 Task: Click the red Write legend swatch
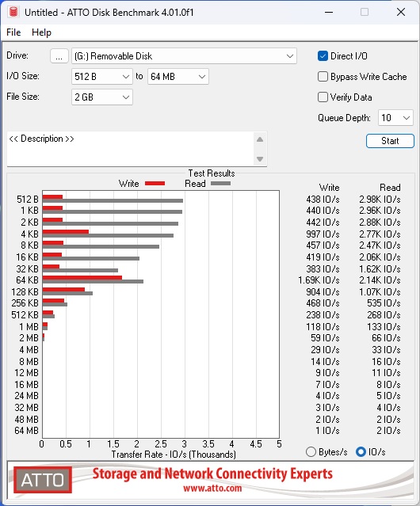point(155,183)
